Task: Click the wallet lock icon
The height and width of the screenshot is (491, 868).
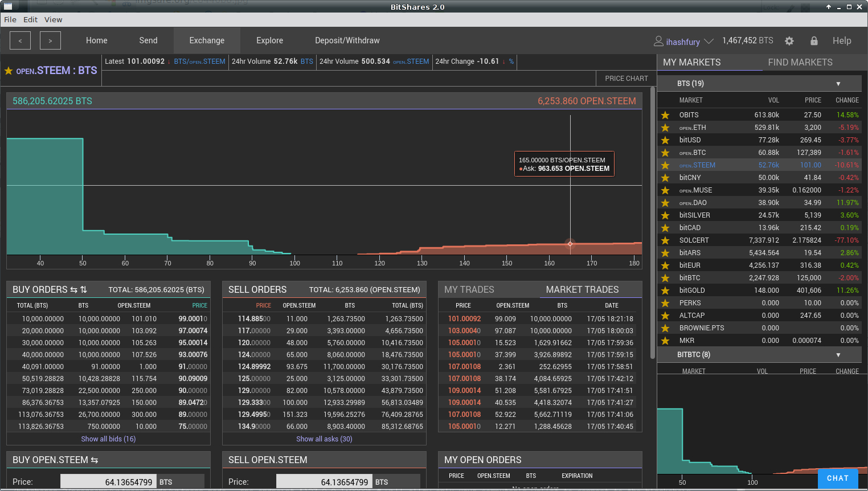Action: point(814,41)
